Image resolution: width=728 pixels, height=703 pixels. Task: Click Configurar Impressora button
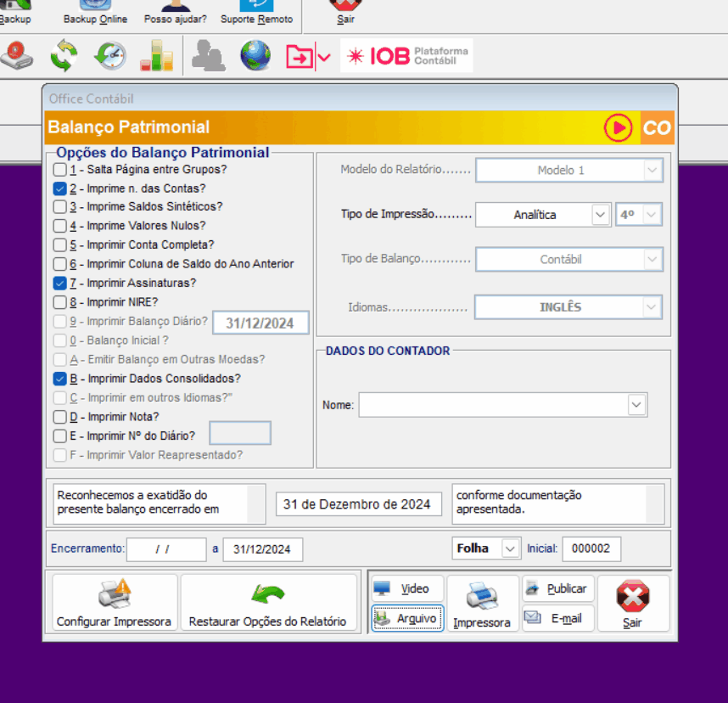[x=114, y=604]
